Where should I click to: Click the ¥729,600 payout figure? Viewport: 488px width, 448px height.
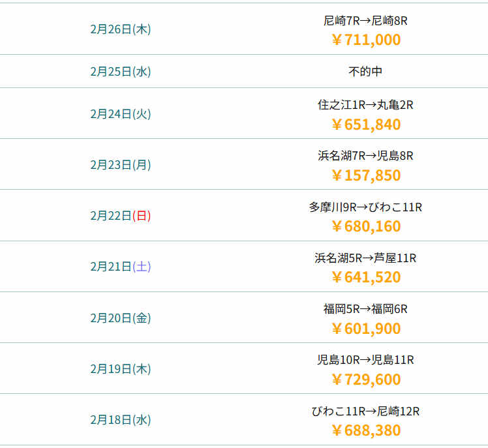(x=365, y=380)
